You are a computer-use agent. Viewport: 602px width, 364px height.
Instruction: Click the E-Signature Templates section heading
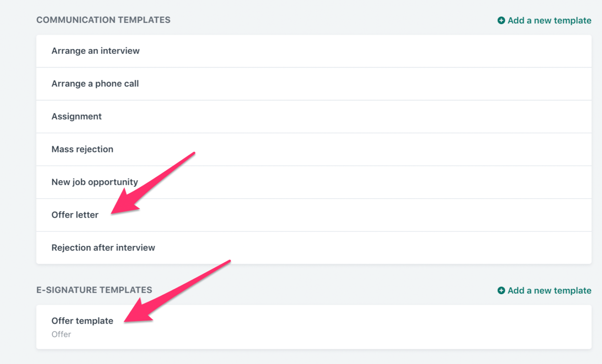(x=94, y=290)
